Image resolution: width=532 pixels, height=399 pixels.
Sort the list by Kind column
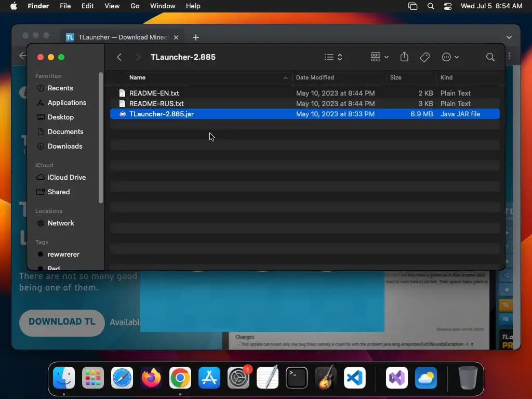click(446, 77)
